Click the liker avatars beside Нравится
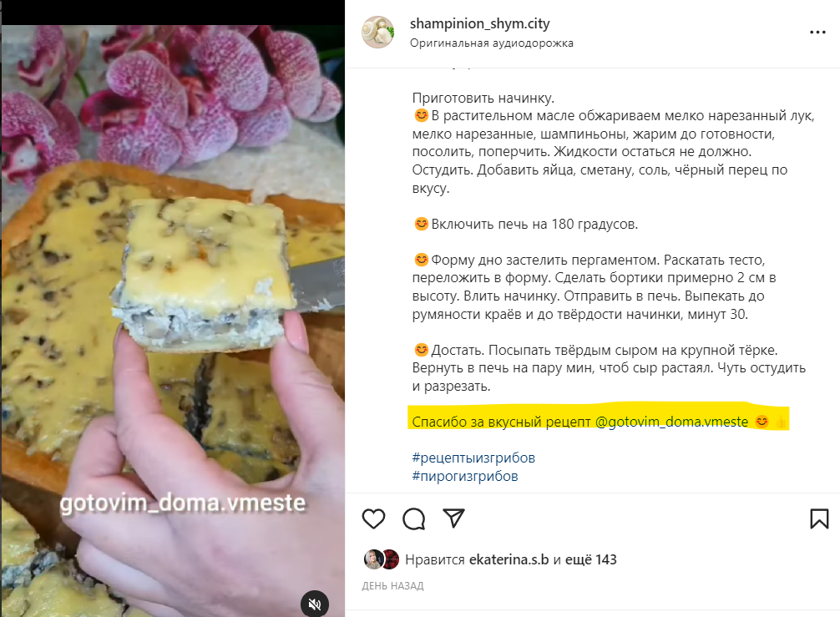Screen dimensions: 840x617 click(x=382, y=559)
